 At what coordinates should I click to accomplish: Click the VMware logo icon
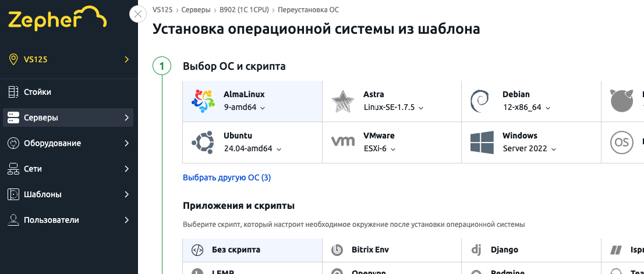(342, 141)
